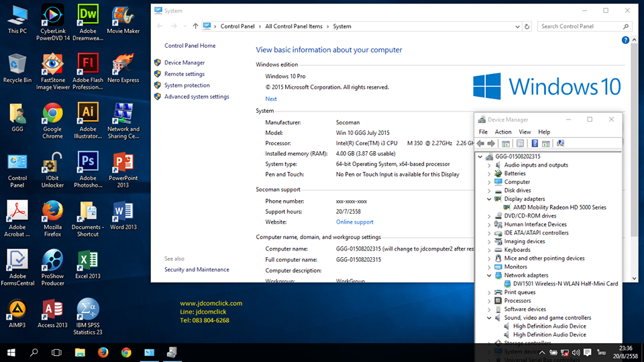Select the Nero Express desktop icon
644x362 pixels.
pyautogui.click(x=123, y=69)
